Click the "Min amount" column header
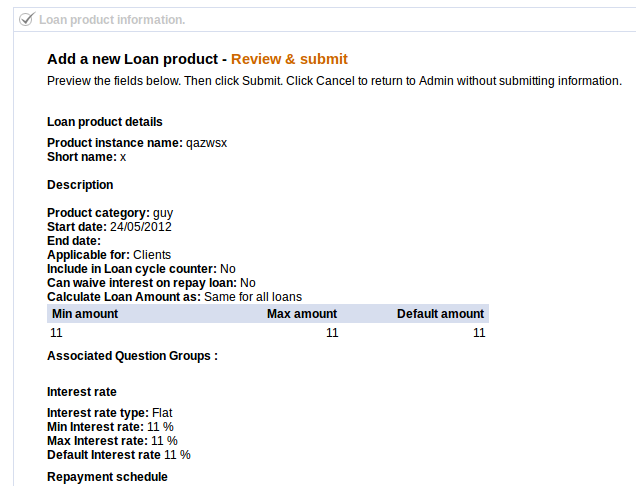This screenshot has width=636, height=486. [x=85, y=314]
